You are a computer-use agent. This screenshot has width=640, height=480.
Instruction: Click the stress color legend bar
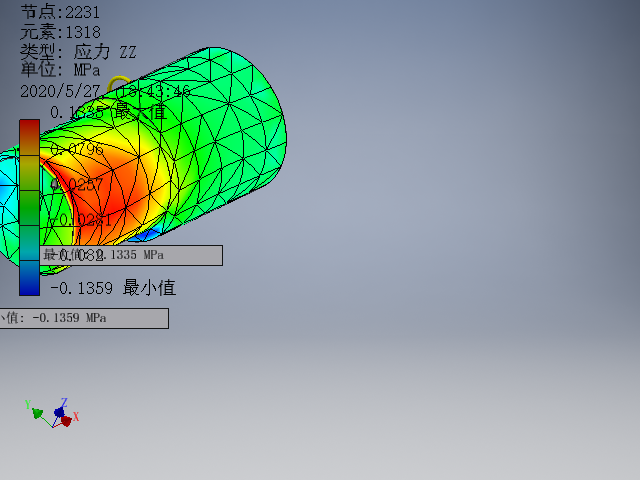click(29, 207)
